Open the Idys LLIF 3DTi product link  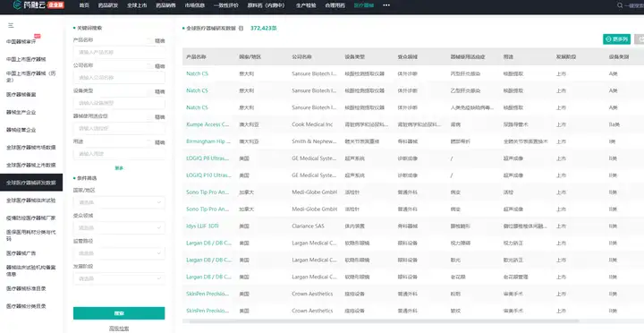[201, 226]
